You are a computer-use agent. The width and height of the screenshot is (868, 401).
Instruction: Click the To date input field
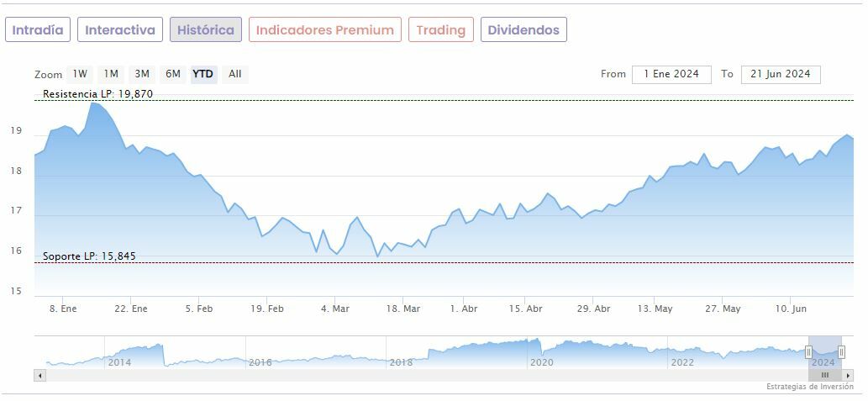(781, 74)
